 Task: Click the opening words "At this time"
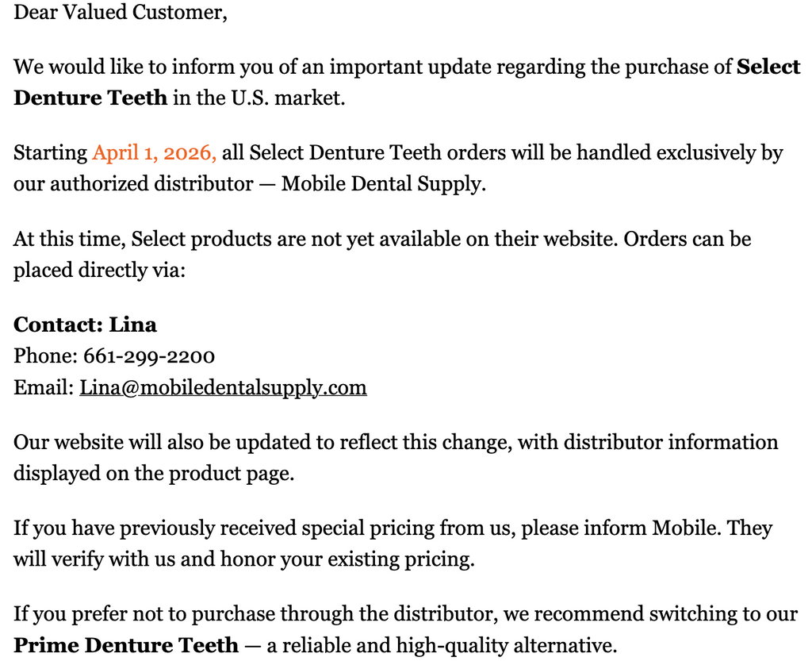click(x=69, y=239)
